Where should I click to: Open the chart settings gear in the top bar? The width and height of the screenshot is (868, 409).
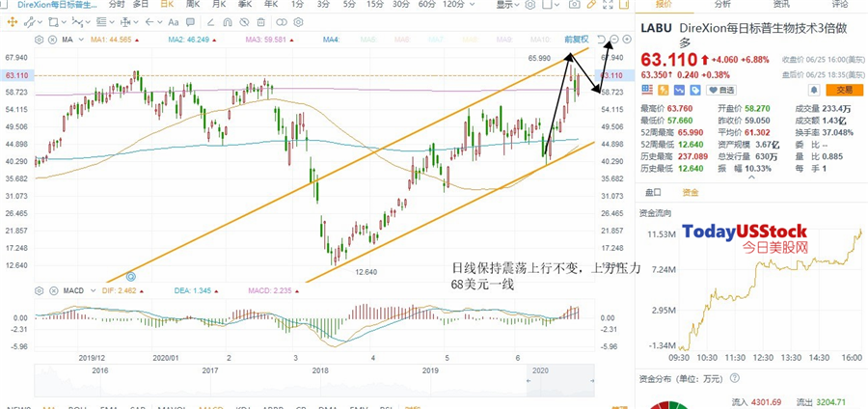pos(529,5)
